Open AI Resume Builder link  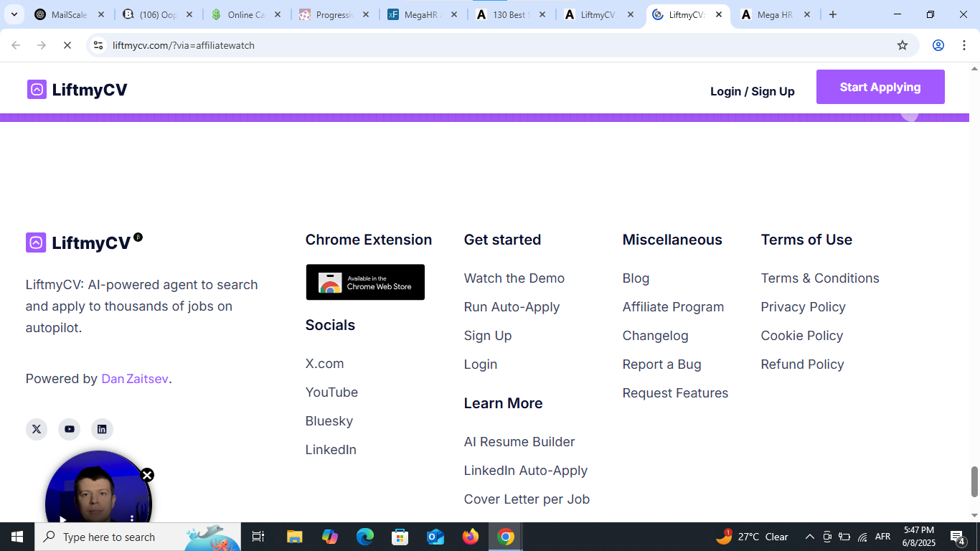tap(519, 442)
